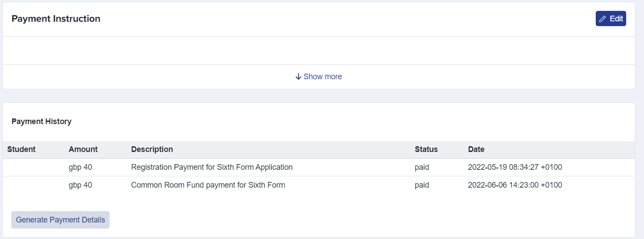This screenshot has width=644, height=239.
Task: Select the Registration Payment for Sixth Form Application row
Action: (x=319, y=167)
